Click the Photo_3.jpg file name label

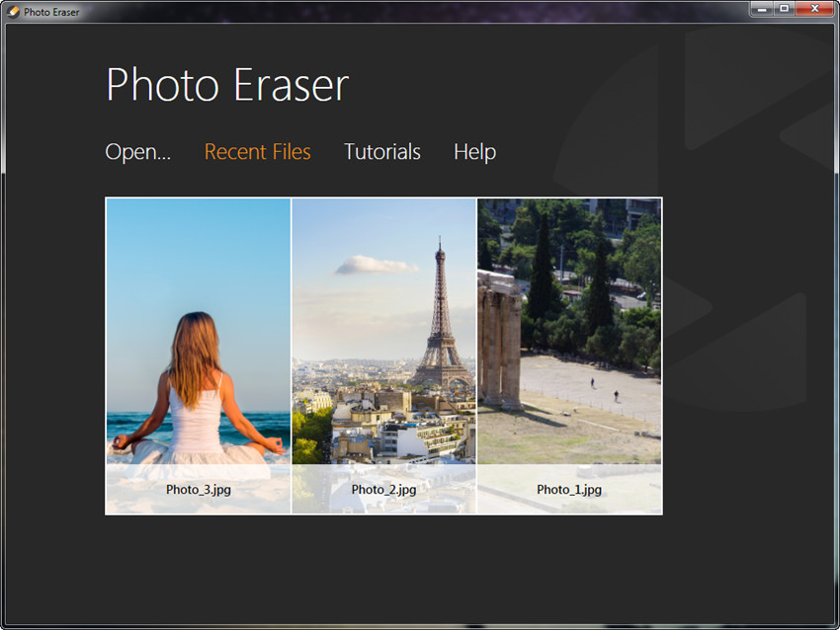[199, 490]
